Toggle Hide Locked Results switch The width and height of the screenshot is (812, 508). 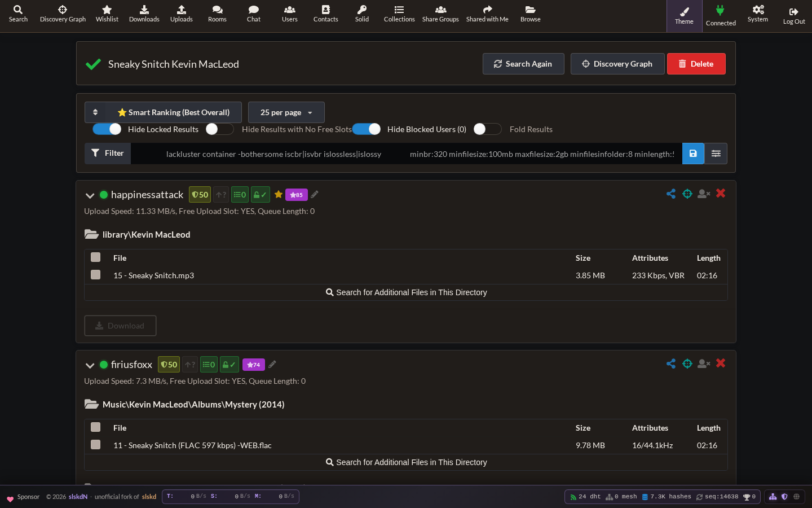107,129
